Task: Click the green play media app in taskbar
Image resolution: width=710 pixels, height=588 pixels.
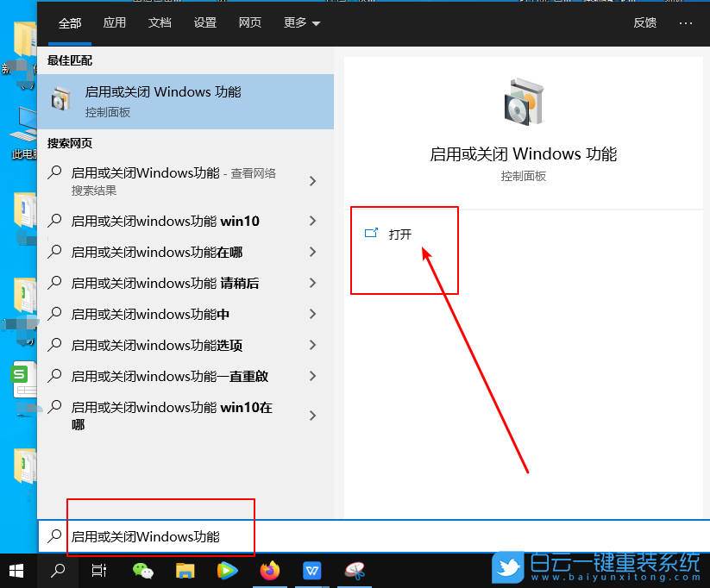Action: [226, 570]
